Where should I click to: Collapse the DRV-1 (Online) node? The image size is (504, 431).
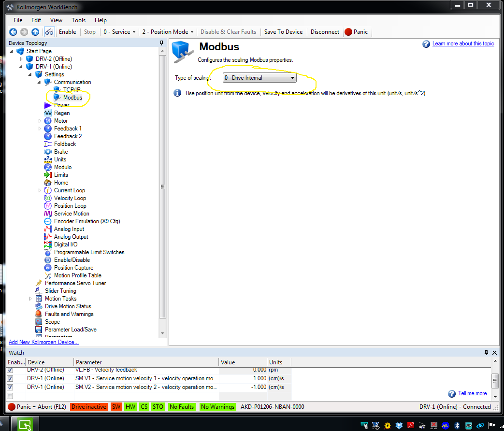[x=21, y=67]
